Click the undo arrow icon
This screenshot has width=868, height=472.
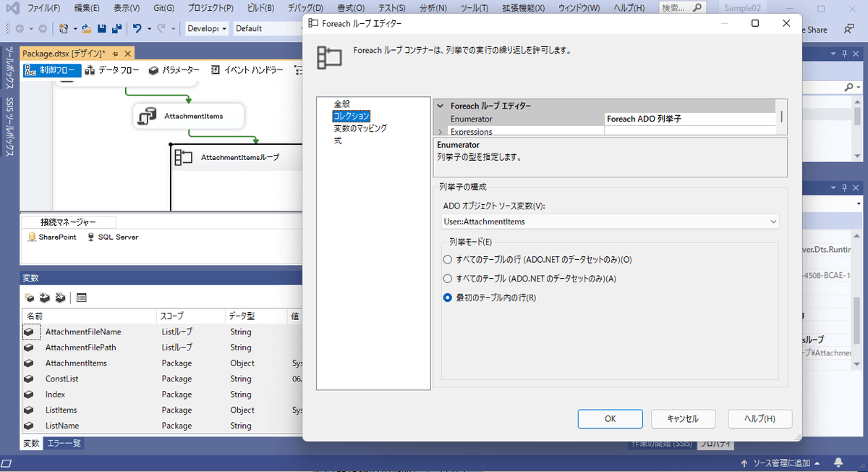[x=137, y=29]
